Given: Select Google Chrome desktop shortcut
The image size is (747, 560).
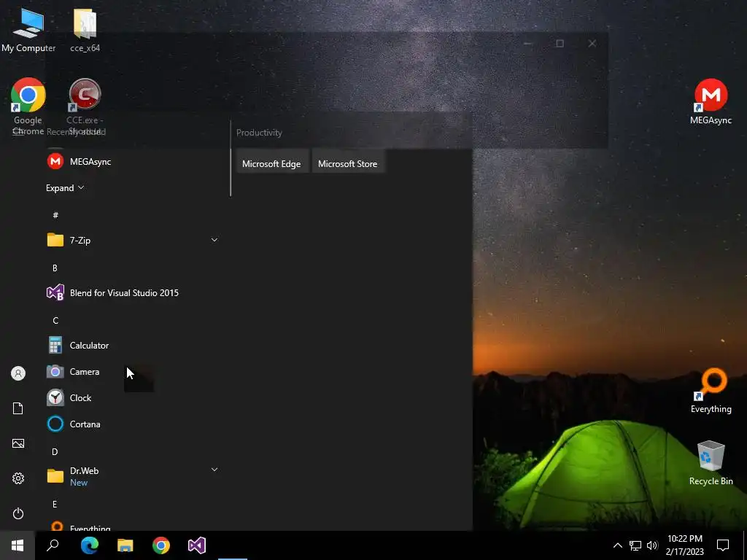Looking at the screenshot, I should (x=28, y=106).
